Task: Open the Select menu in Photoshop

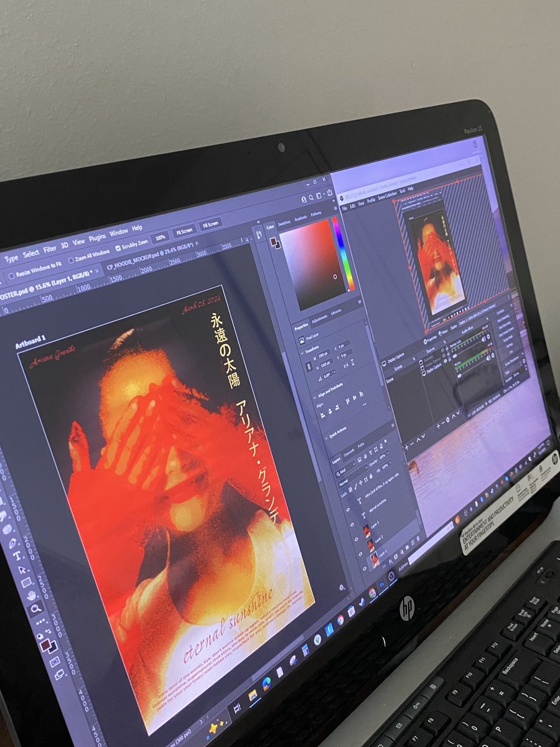Action: (31, 254)
